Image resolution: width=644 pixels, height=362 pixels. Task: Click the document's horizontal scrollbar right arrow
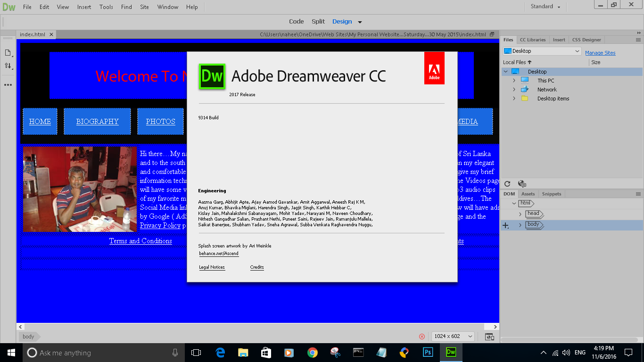tap(495, 327)
